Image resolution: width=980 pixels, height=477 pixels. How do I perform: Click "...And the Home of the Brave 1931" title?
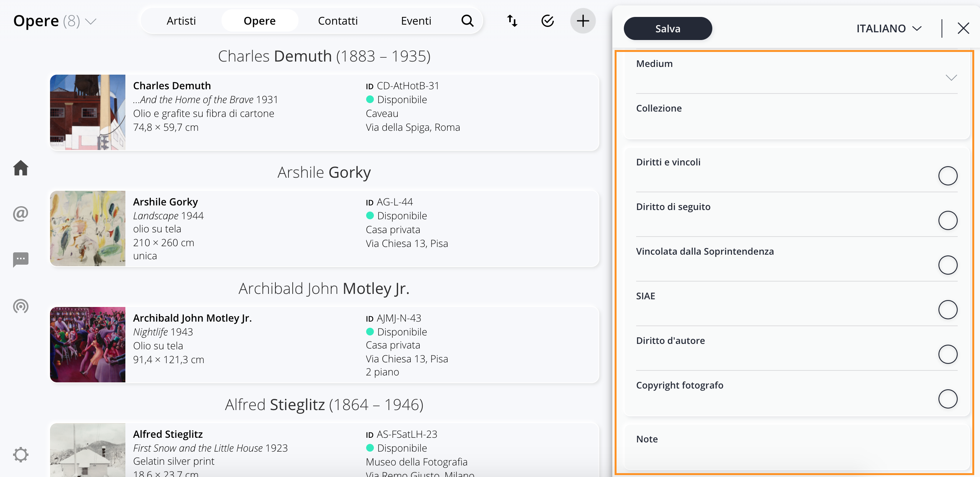click(x=205, y=99)
